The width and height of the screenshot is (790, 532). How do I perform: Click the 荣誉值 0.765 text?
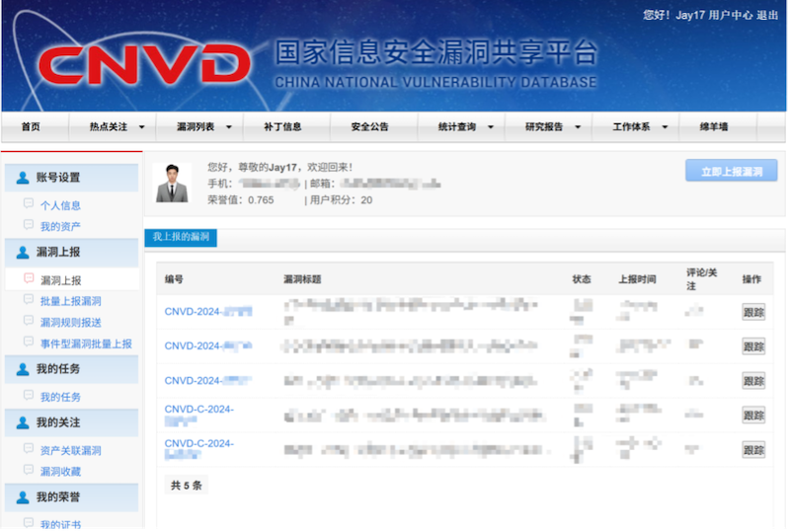coord(241,200)
